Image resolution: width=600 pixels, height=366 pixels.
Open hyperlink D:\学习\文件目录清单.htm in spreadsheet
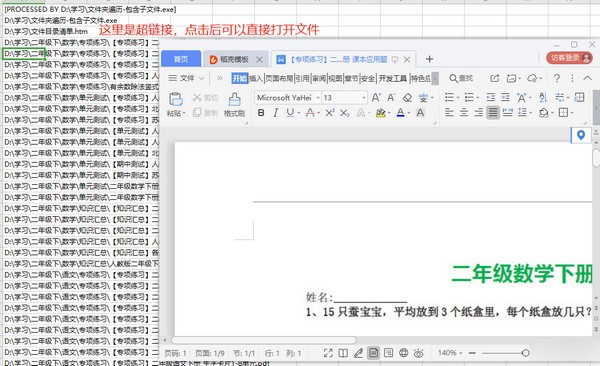click(46, 31)
